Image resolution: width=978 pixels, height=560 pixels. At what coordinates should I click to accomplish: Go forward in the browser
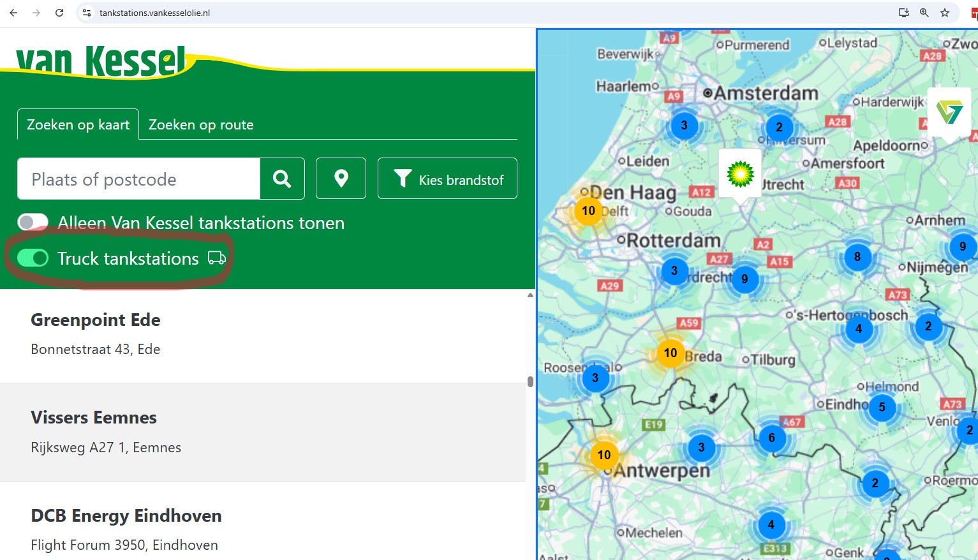pyautogui.click(x=36, y=13)
